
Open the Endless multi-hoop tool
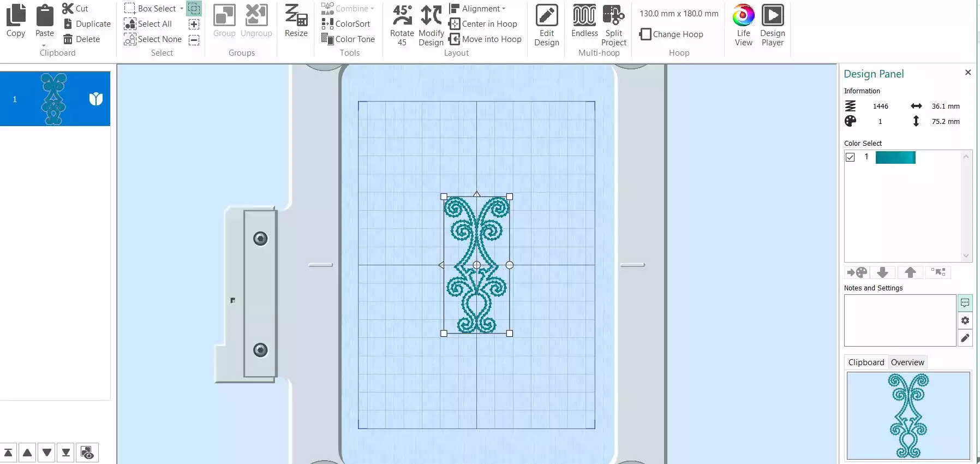click(x=584, y=21)
